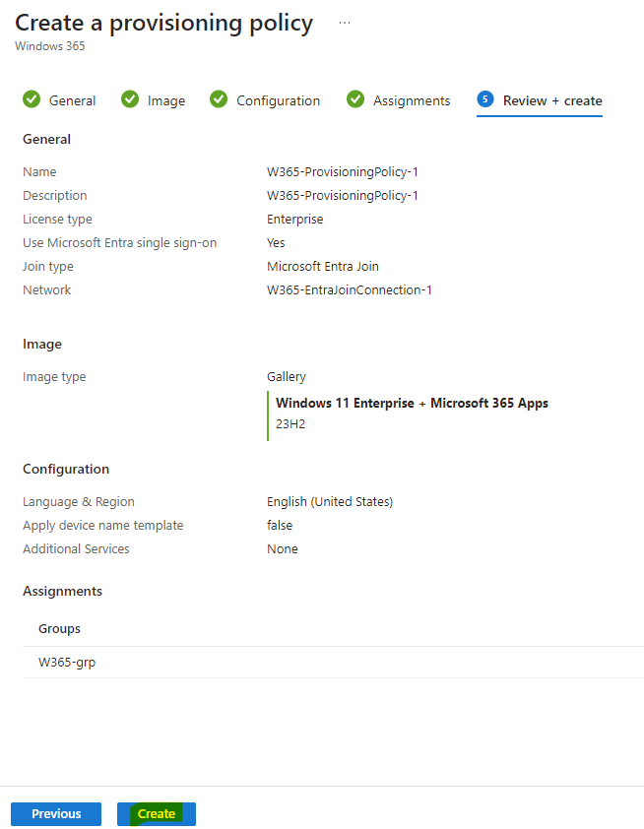This screenshot has height=829, width=644.
Task: Click the Assignments section heading
Action: click(62, 591)
